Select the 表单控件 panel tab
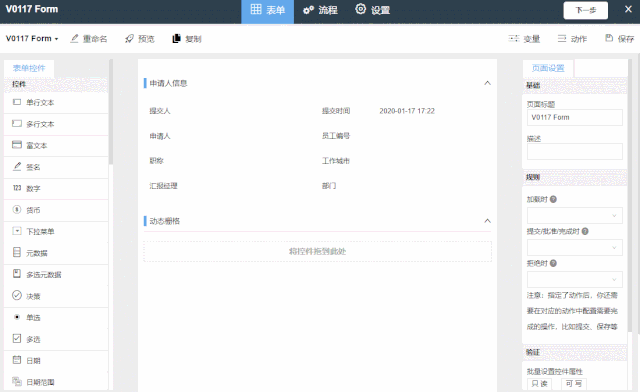640x392 pixels. tap(29, 68)
